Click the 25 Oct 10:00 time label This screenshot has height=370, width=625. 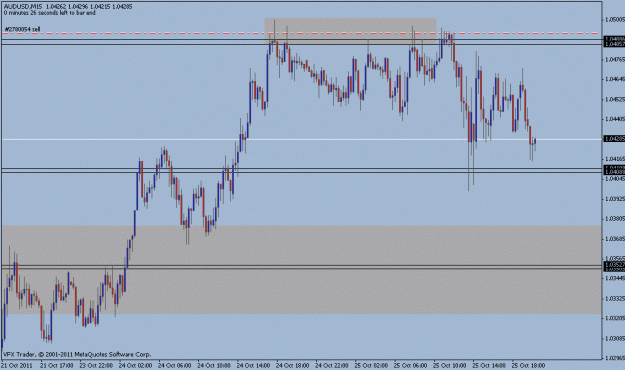450,365
